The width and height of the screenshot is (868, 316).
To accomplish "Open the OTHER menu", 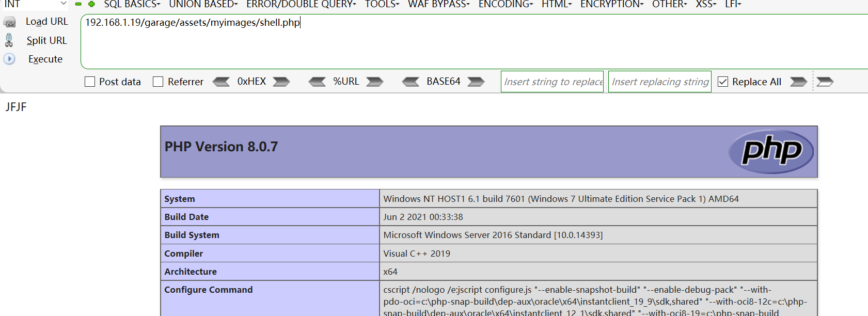I will pyautogui.click(x=670, y=4).
